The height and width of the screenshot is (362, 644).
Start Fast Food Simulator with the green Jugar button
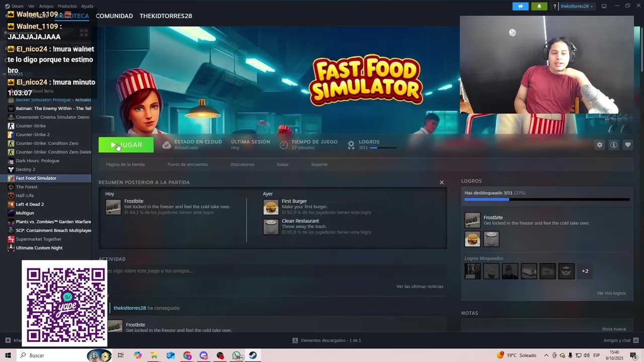tap(126, 145)
